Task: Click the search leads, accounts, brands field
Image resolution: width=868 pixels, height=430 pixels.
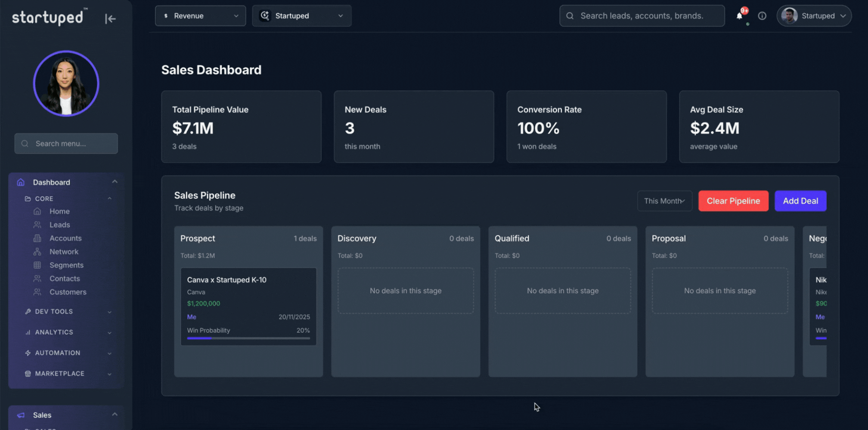Action: pos(642,15)
